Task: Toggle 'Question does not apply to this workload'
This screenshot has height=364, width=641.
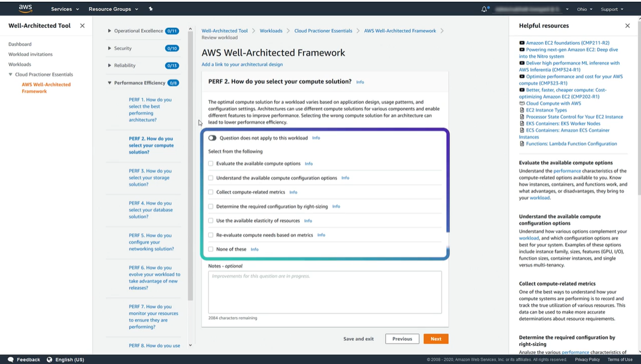Action: (x=212, y=138)
